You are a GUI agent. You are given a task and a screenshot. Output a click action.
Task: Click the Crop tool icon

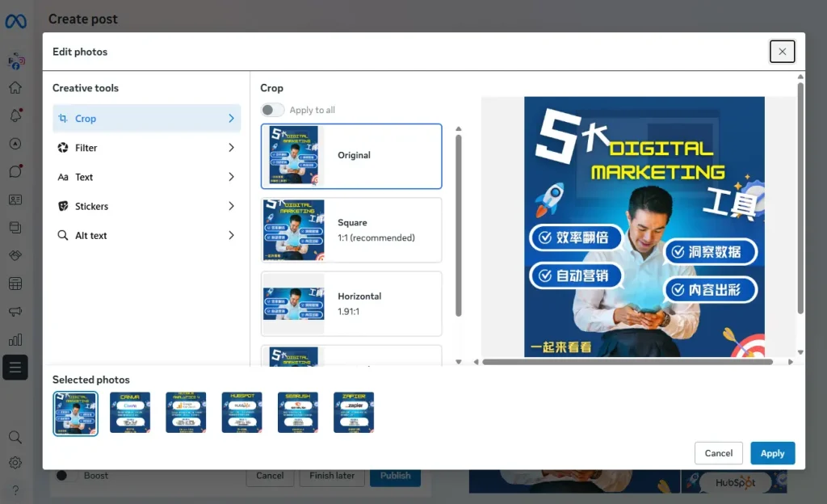(63, 119)
